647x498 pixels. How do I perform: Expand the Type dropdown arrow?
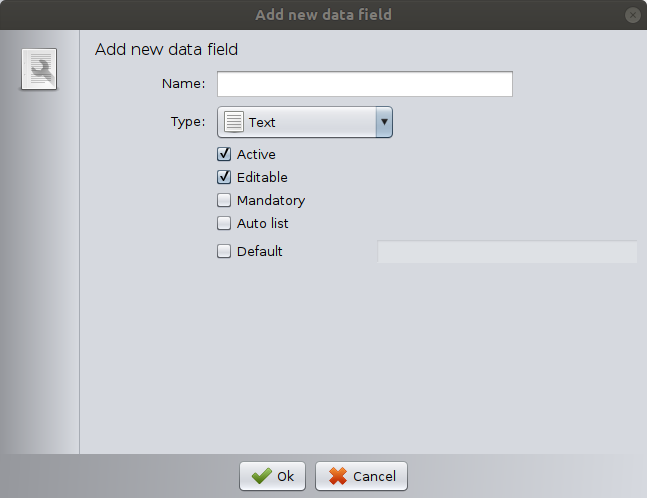(383, 122)
